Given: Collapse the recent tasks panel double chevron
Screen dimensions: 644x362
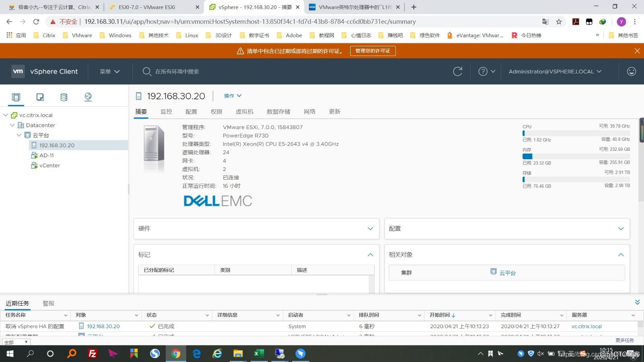Looking at the screenshot, I should pos(637,302).
